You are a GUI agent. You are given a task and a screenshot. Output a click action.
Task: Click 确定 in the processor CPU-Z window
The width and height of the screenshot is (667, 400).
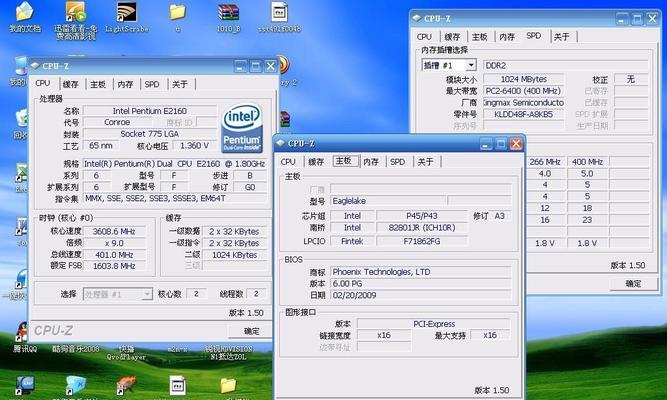[x=251, y=331]
